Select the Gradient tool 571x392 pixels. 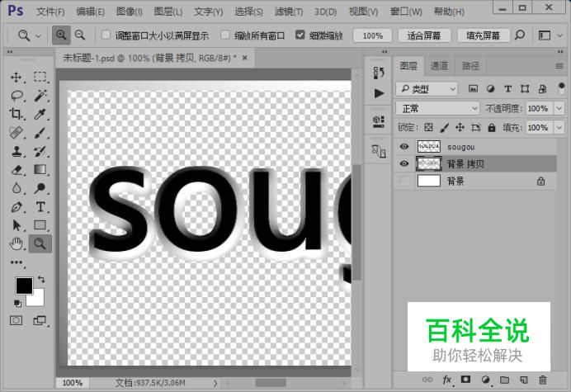point(40,169)
